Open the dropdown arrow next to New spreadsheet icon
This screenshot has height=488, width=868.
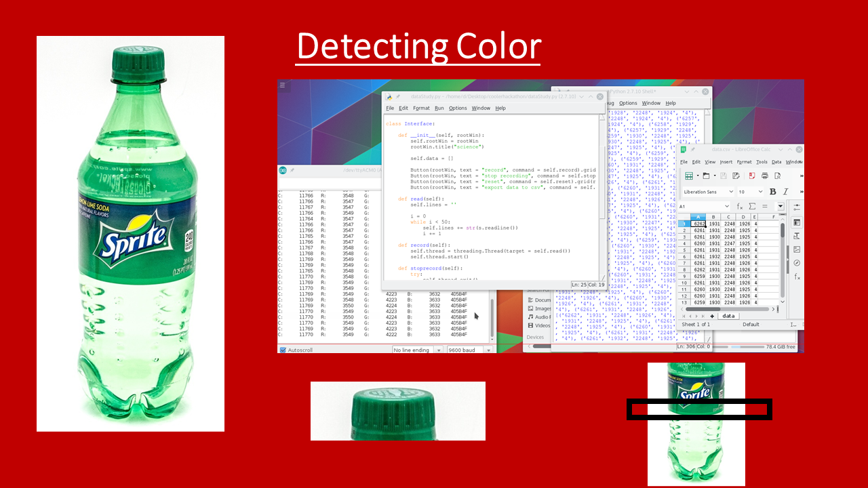point(698,176)
